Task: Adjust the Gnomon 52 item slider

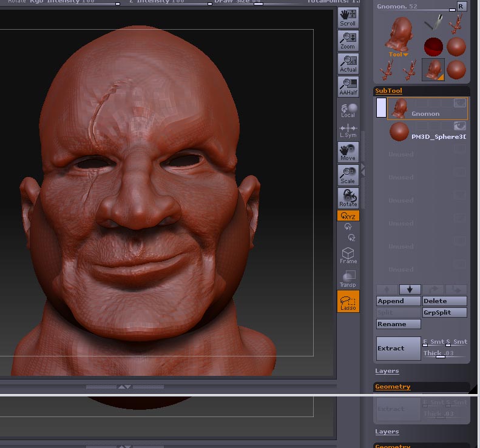Action: click(416, 7)
